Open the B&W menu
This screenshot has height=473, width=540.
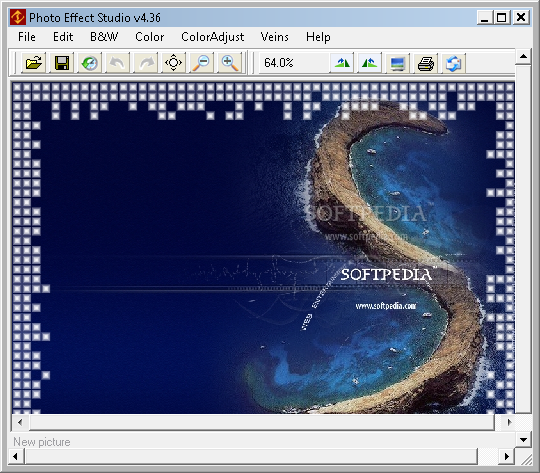(x=104, y=37)
